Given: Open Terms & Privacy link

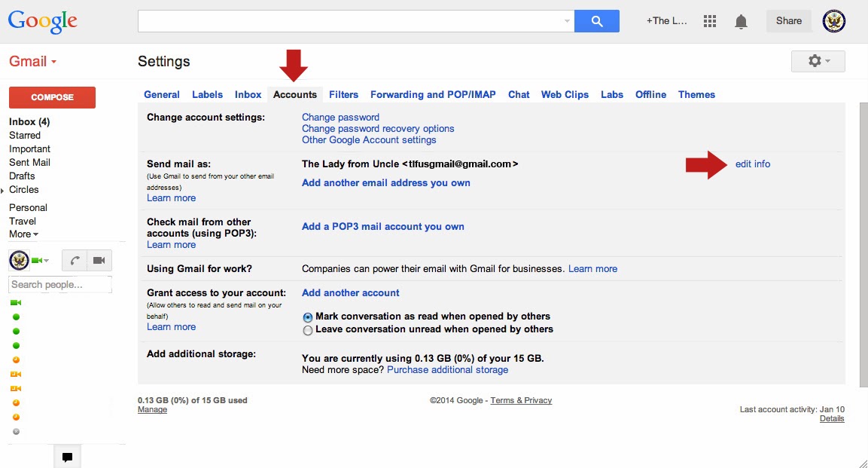Looking at the screenshot, I should point(521,400).
